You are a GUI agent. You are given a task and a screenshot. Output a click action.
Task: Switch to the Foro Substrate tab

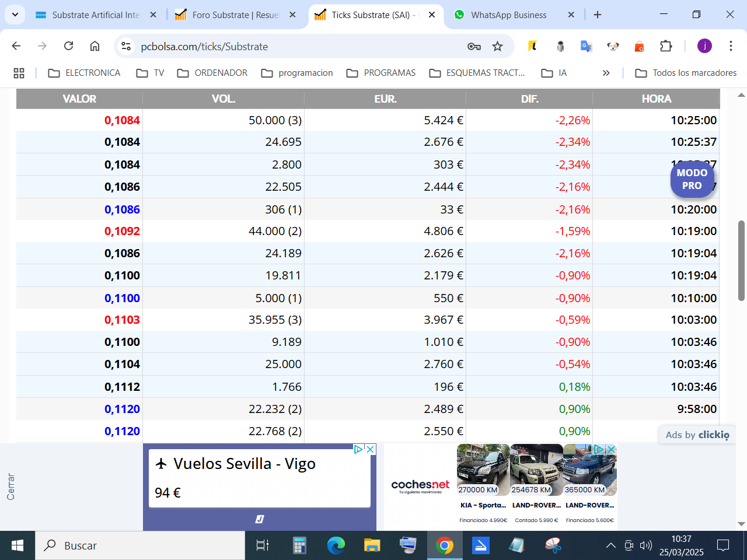236,15
